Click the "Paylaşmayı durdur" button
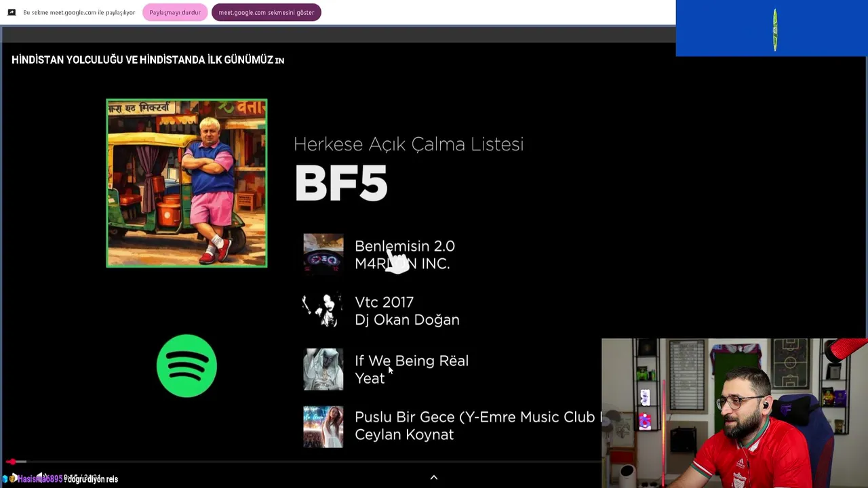The height and width of the screenshot is (488, 868). point(175,12)
